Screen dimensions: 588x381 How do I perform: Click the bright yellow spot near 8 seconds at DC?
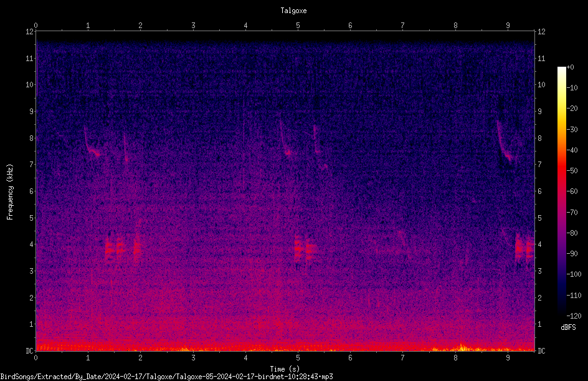coord(462,347)
